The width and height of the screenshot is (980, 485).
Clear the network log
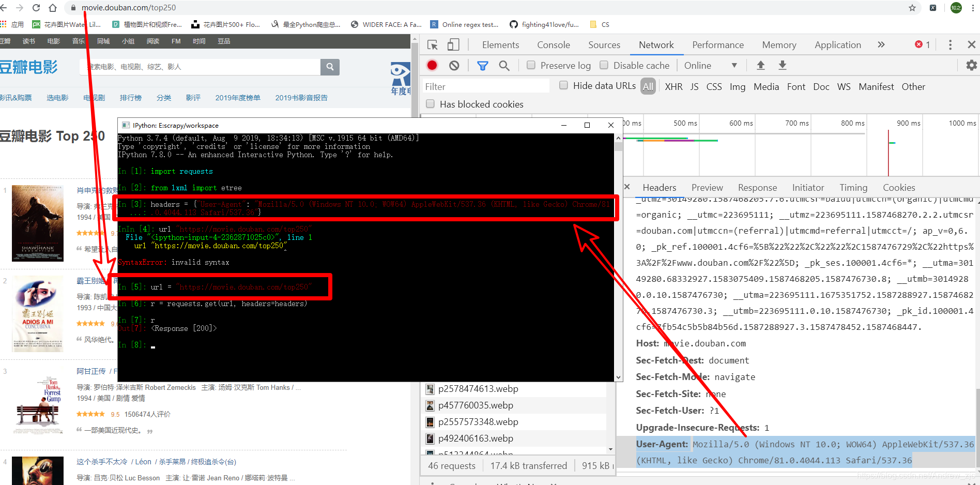point(454,65)
